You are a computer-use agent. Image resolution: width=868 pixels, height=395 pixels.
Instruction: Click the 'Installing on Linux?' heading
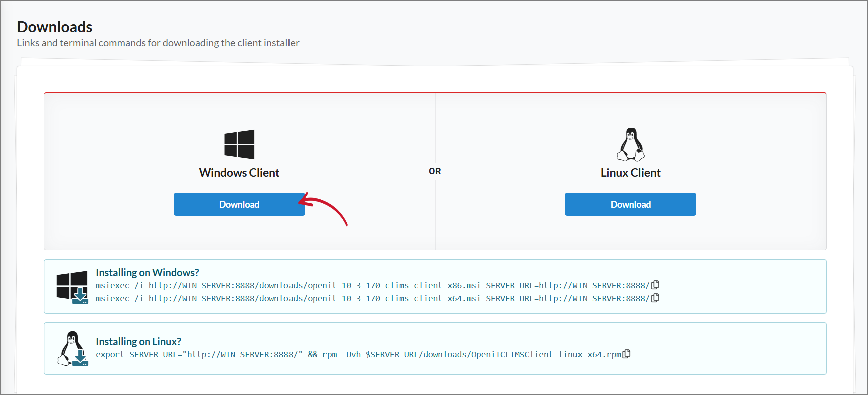[138, 341]
